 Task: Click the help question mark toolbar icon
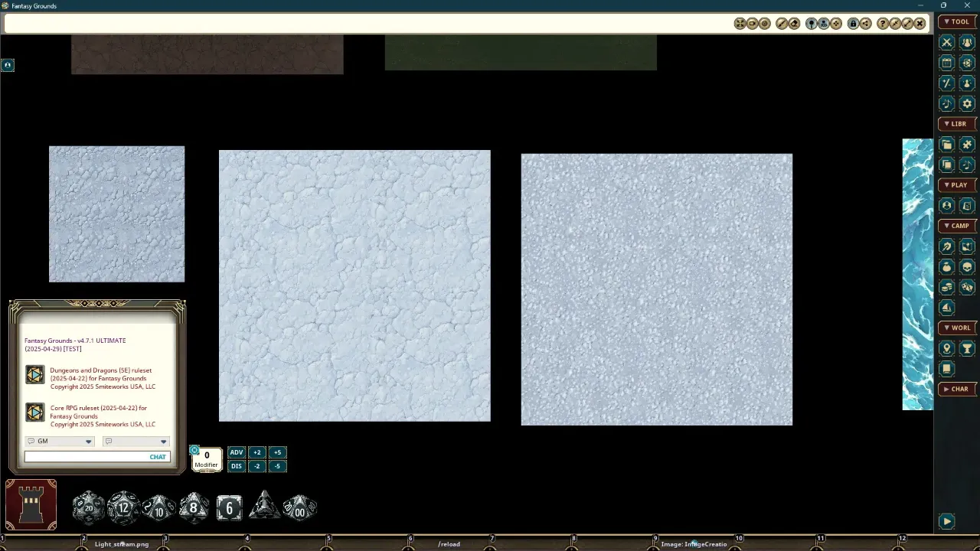(883, 24)
